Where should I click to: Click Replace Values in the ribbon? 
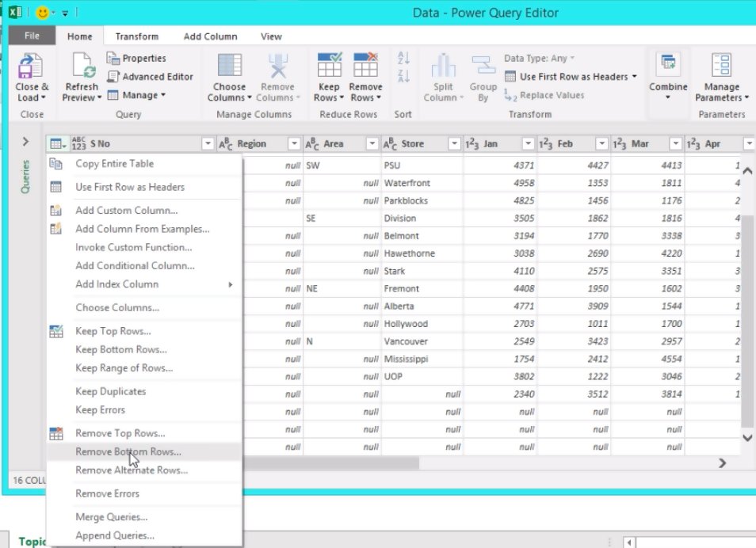(x=544, y=96)
